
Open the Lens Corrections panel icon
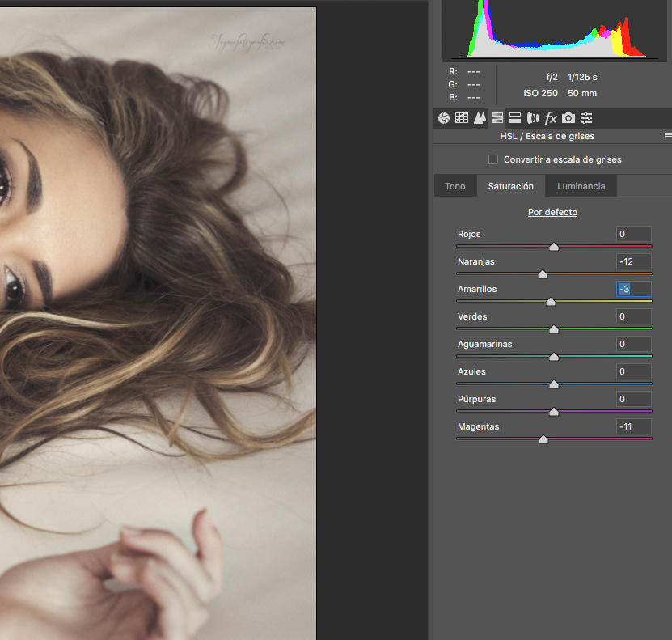point(533,118)
